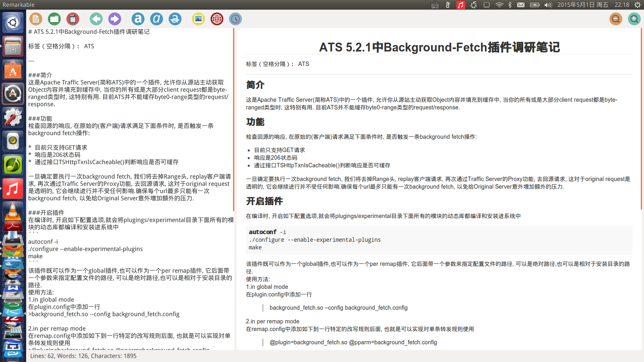Click the '开启插件' heading in the preview
The width and height of the screenshot is (644, 362).
pyautogui.click(x=264, y=201)
